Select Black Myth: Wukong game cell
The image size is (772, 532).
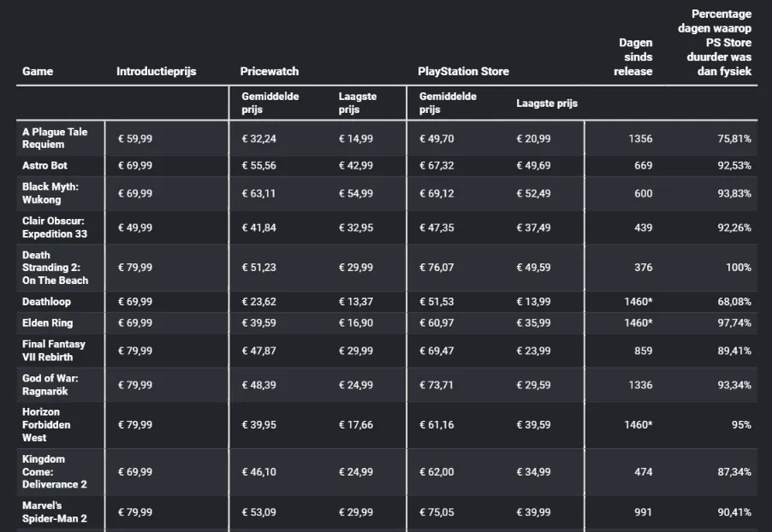point(50,193)
